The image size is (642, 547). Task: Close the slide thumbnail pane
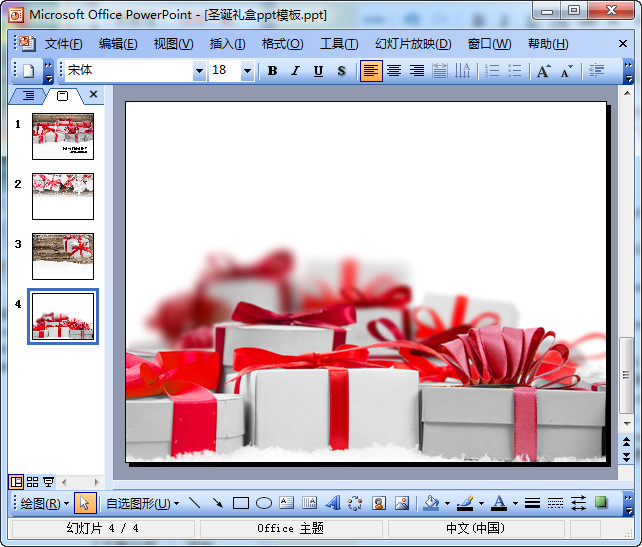point(93,94)
